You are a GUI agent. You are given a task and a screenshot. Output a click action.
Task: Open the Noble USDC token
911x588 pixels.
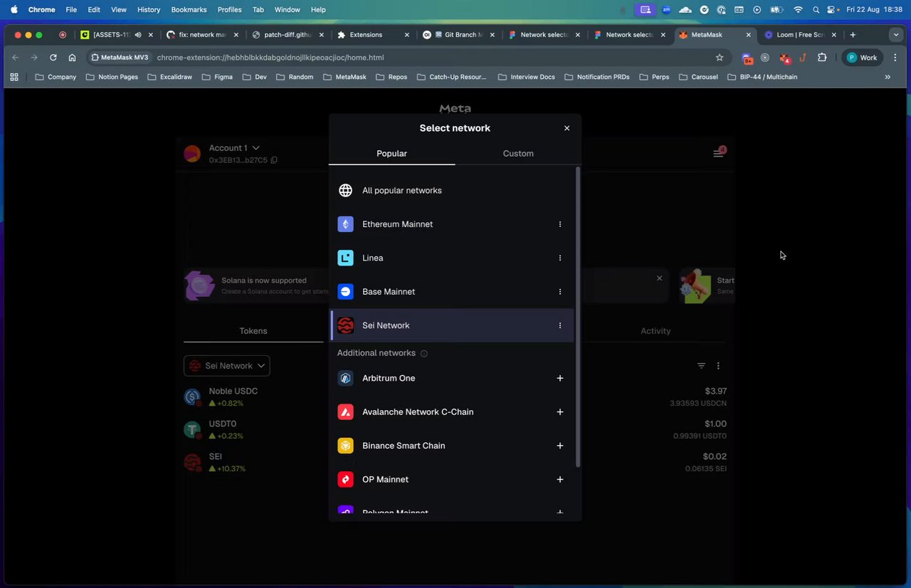(455, 397)
